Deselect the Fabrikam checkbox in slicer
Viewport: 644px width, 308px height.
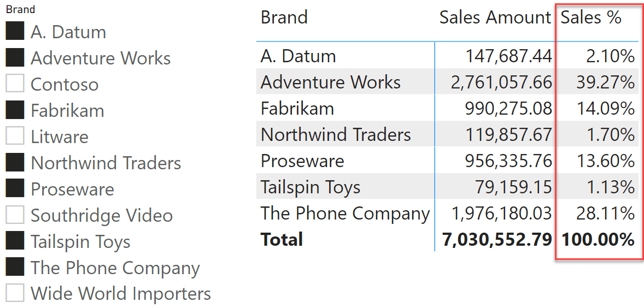(x=15, y=110)
